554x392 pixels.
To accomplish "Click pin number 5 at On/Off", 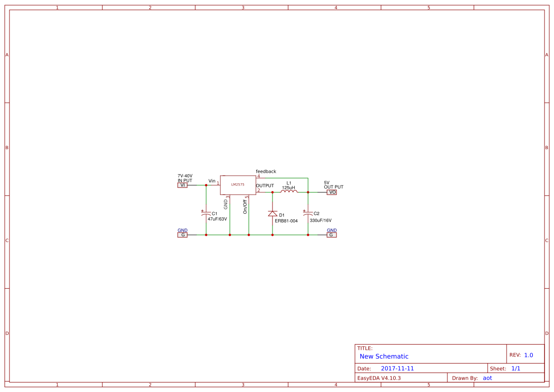I will (x=246, y=197).
